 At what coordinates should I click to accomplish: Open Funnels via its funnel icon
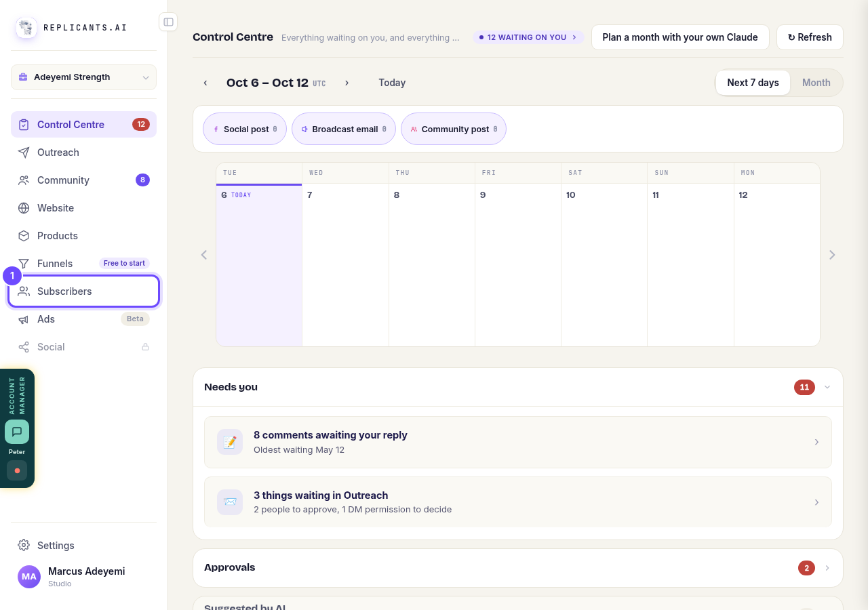[24, 264]
